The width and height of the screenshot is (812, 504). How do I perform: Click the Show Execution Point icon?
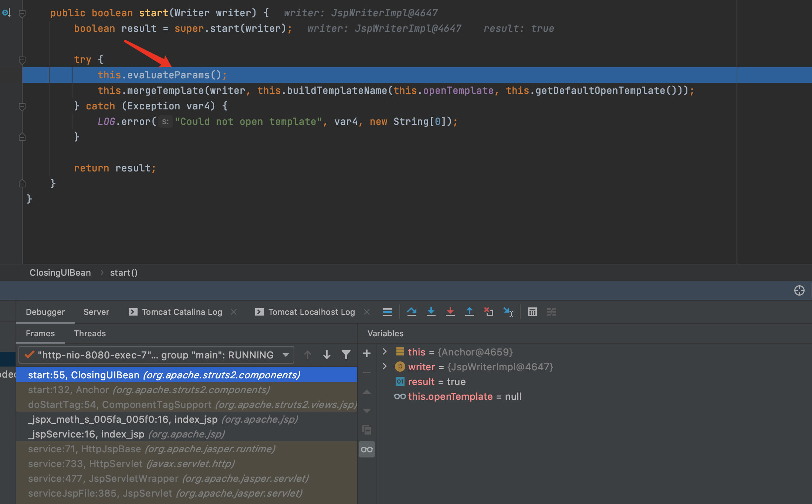[x=387, y=312]
